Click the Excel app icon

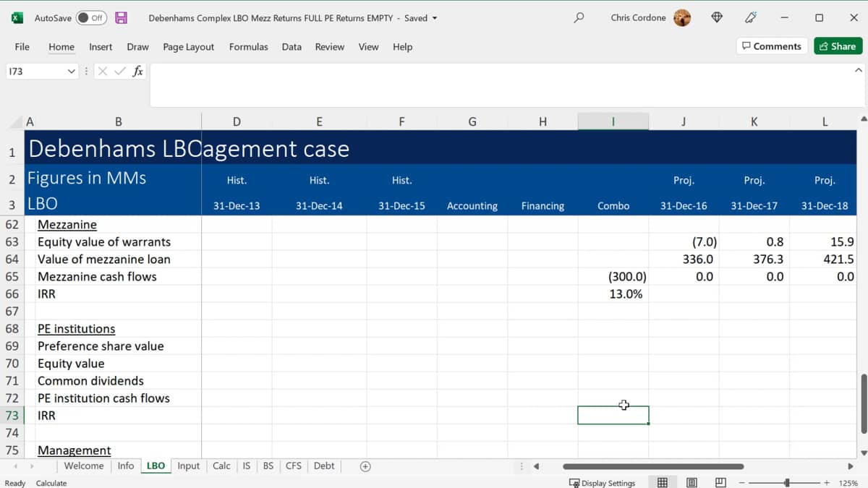(17, 18)
